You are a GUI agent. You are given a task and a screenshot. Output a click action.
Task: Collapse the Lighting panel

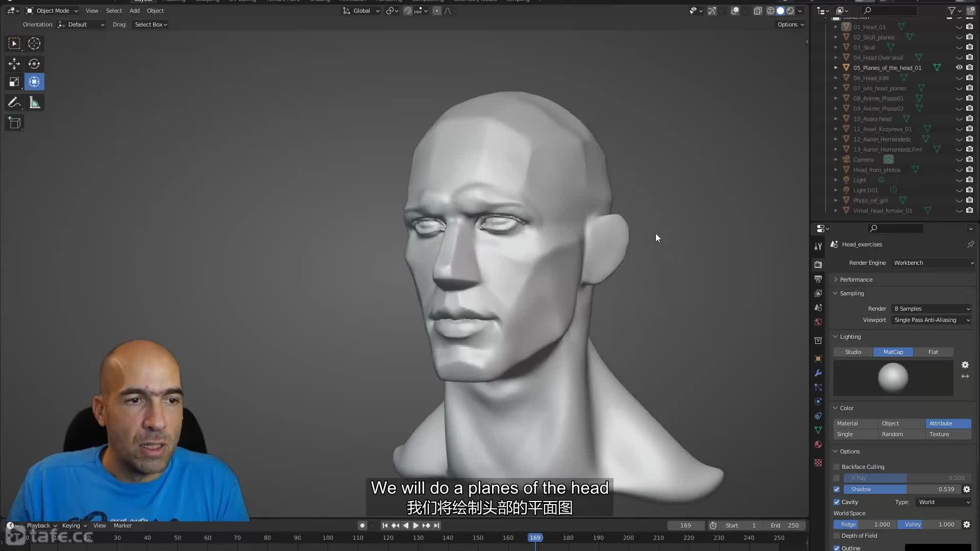tap(850, 337)
